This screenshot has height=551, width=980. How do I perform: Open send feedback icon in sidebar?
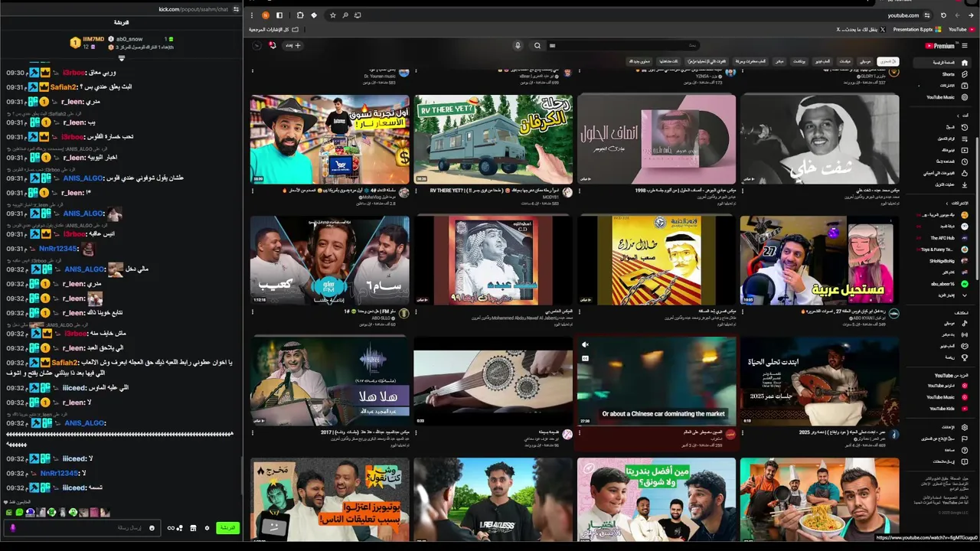point(965,462)
